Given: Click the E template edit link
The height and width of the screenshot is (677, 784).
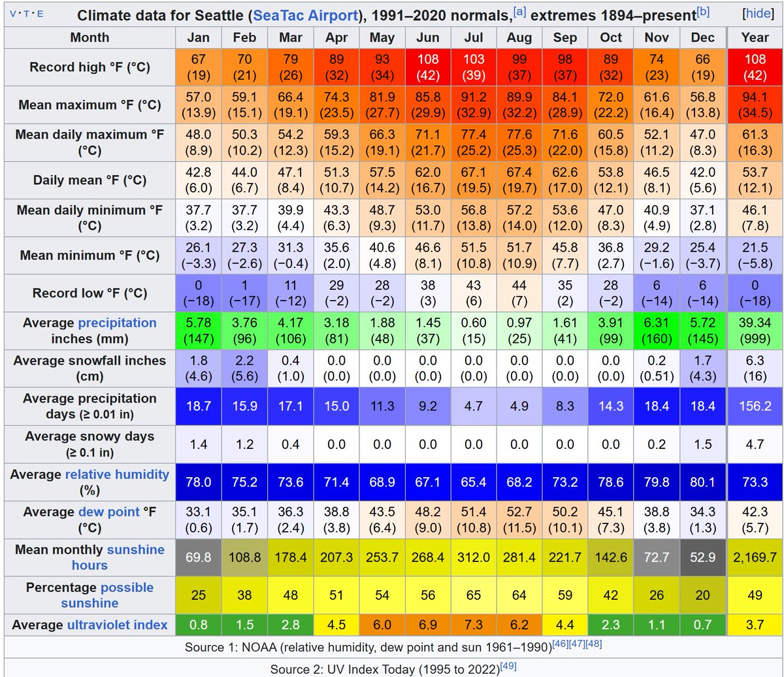Looking at the screenshot, I should click(x=41, y=14).
